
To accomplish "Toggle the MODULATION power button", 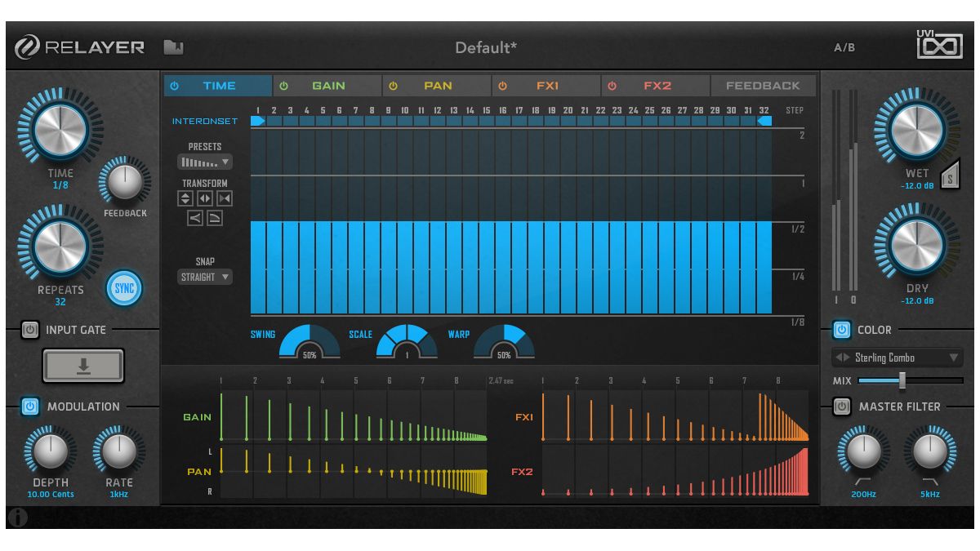I will point(29,407).
